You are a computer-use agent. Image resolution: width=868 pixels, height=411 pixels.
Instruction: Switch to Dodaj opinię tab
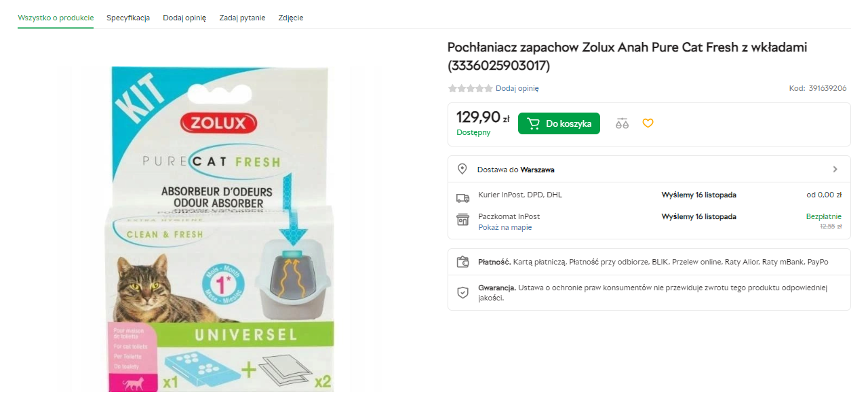[x=184, y=18]
